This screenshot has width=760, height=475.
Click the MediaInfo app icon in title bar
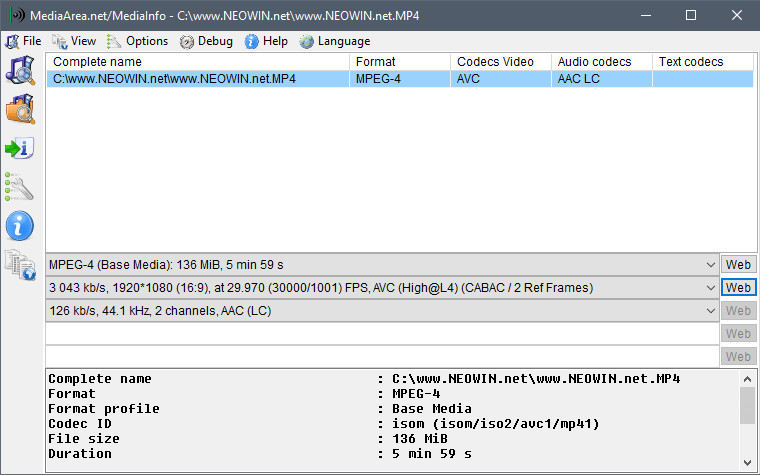pos(16,16)
